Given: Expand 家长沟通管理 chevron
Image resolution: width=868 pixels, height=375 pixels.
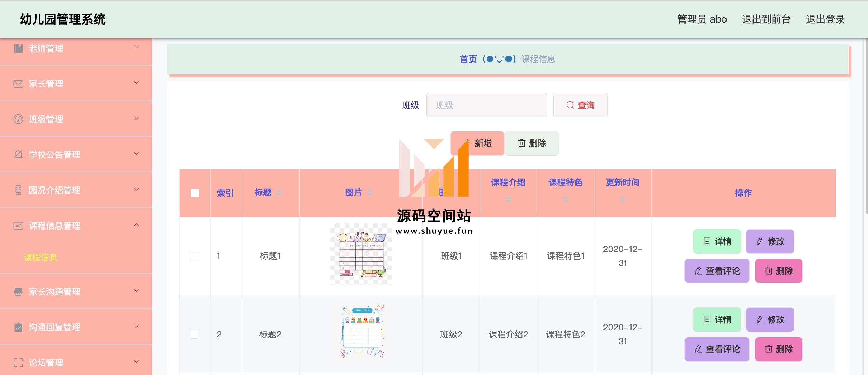Looking at the screenshot, I should [x=136, y=291].
